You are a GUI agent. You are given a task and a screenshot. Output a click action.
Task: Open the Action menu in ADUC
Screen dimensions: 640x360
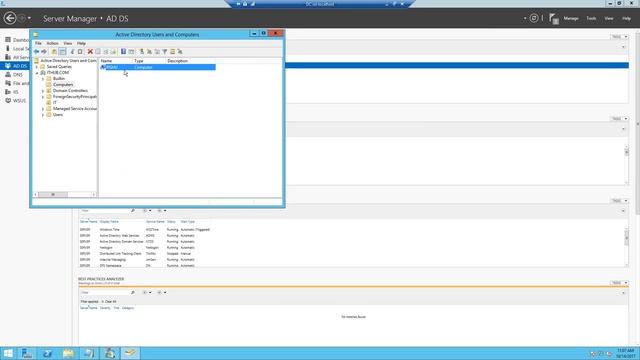[x=52, y=43]
